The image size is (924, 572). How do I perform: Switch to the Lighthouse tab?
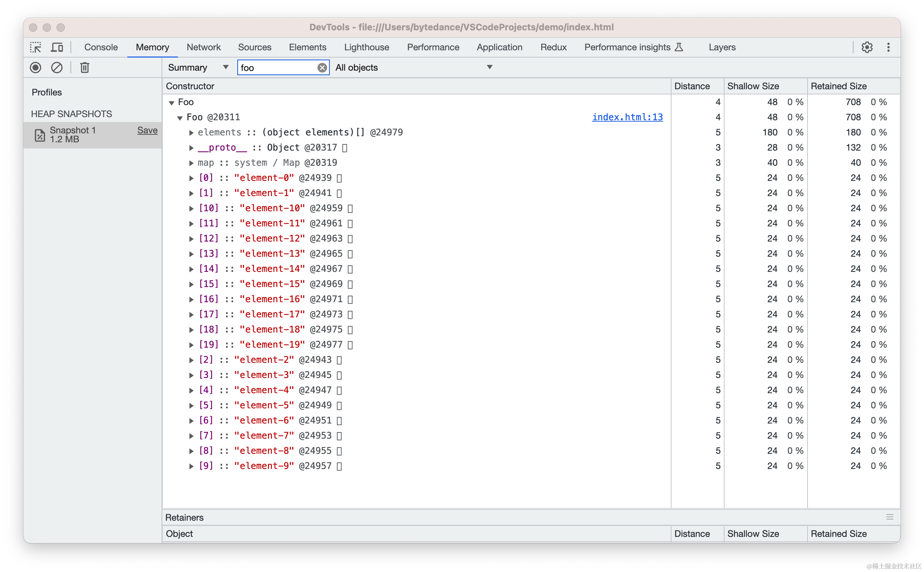tap(366, 47)
